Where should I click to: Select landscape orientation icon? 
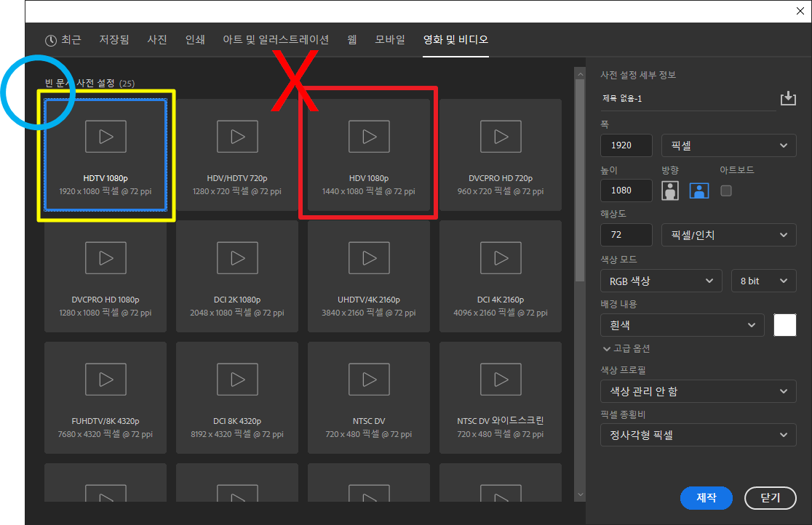coord(699,191)
